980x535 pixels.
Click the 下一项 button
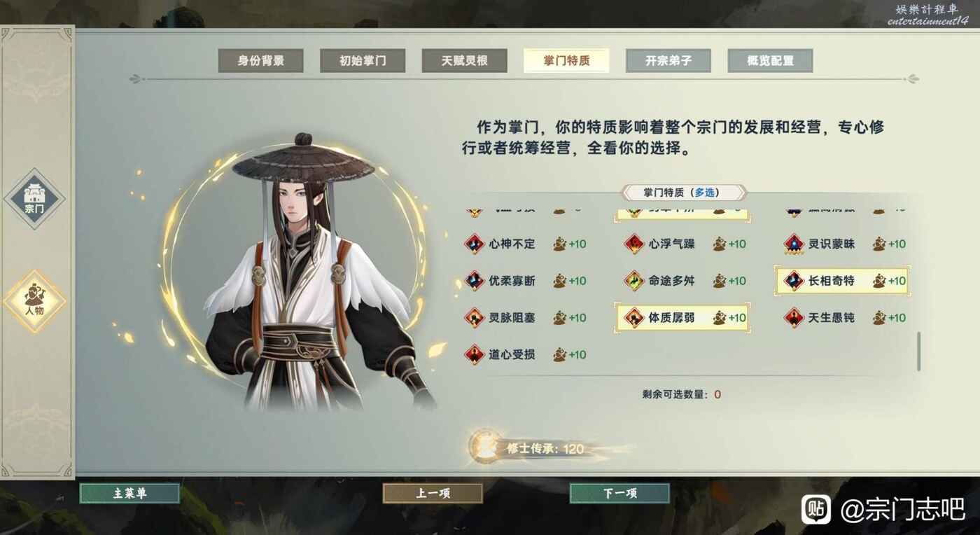click(x=619, y=493)
